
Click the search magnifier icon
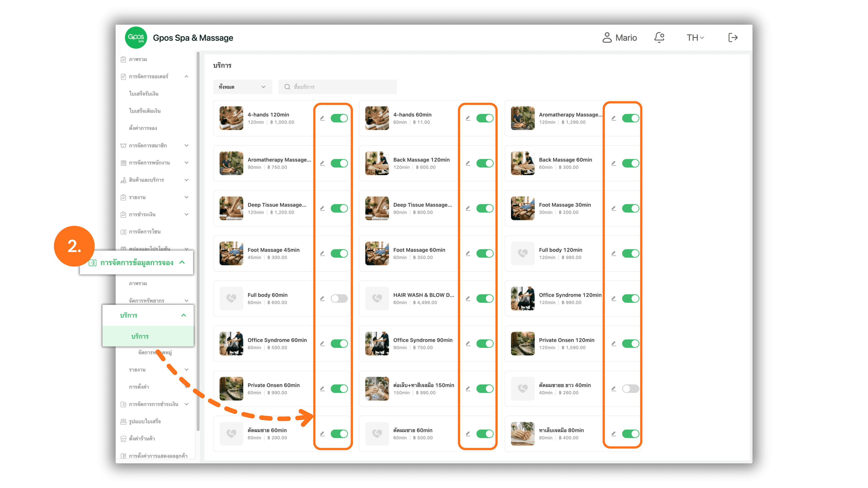point(287,87)
